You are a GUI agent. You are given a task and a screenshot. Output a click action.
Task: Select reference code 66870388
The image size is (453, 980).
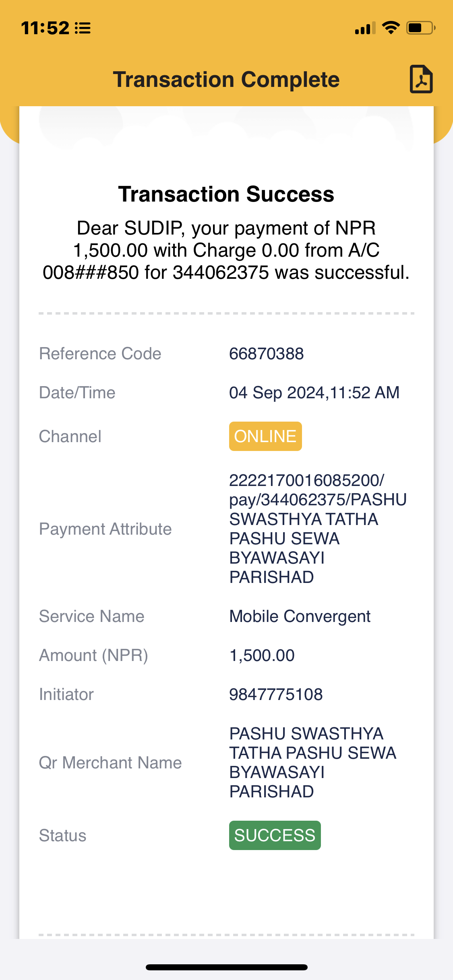pyautogui.click(x=267, y=354)
